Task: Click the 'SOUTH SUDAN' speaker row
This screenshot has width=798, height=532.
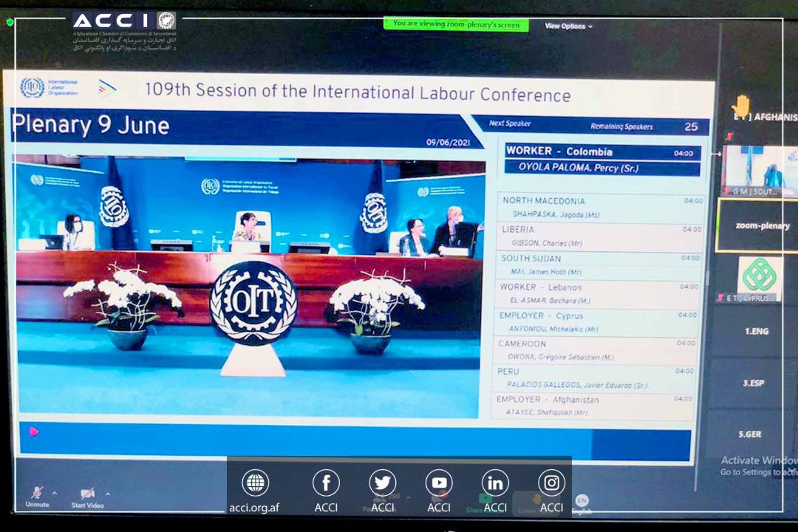Action: (599, 265)
